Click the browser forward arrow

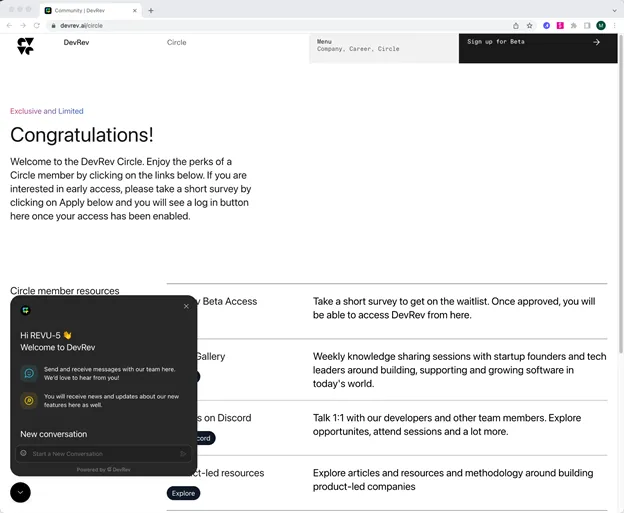(23, 25)
